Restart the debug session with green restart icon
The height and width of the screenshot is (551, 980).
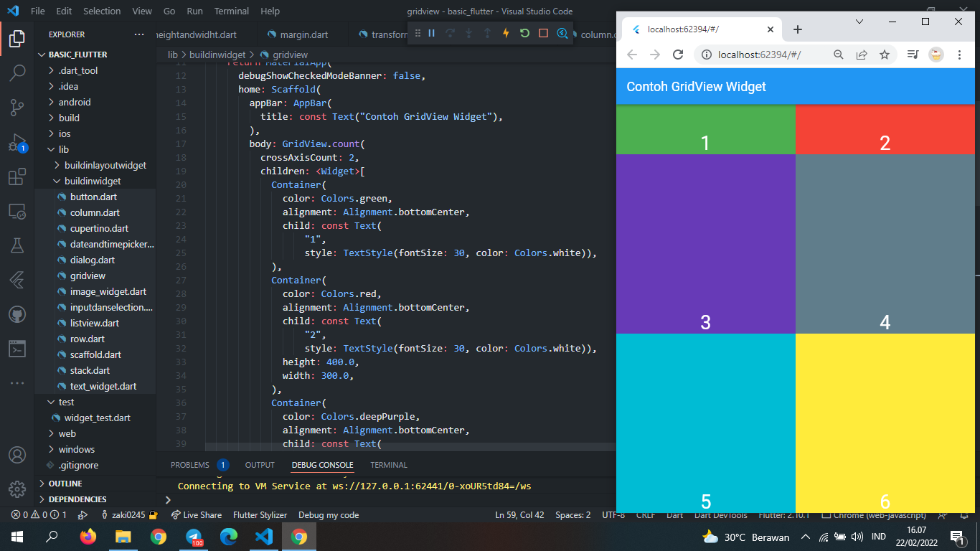coord(524,34)
